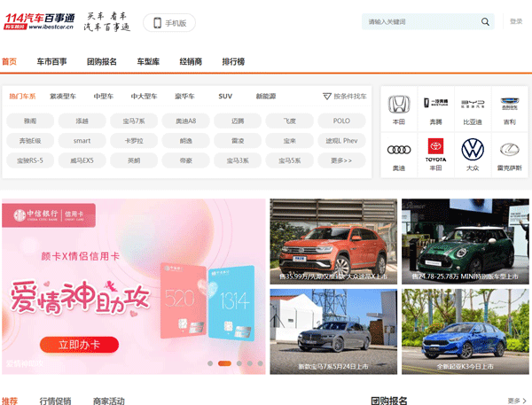Choose the 宝马3系 model pill
Viewport: 532px width, 405px height.
point(238,160)
